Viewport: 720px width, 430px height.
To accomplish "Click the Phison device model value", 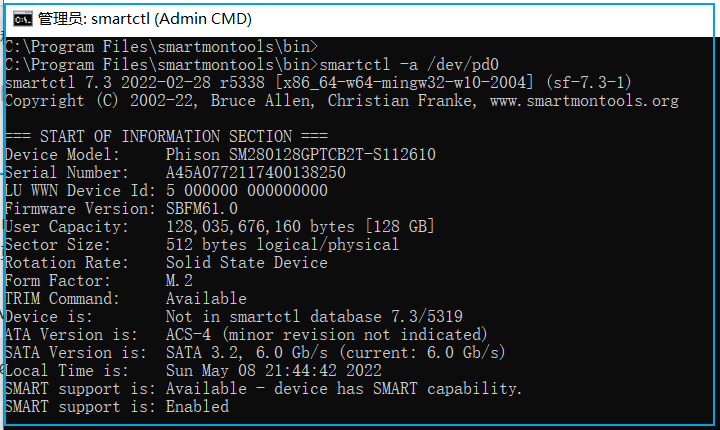I will 300,154.
